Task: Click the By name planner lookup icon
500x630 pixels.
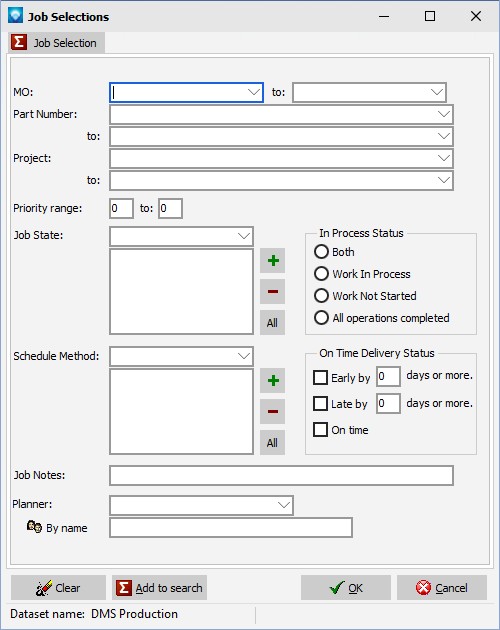Action: pos(34,527)
